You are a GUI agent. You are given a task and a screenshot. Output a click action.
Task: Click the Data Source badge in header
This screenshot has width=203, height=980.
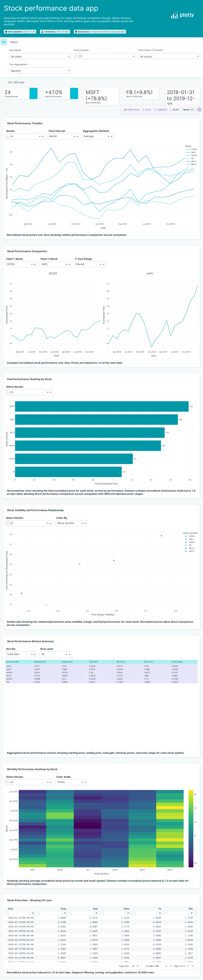pyautogui.click(x=100, y=32)
